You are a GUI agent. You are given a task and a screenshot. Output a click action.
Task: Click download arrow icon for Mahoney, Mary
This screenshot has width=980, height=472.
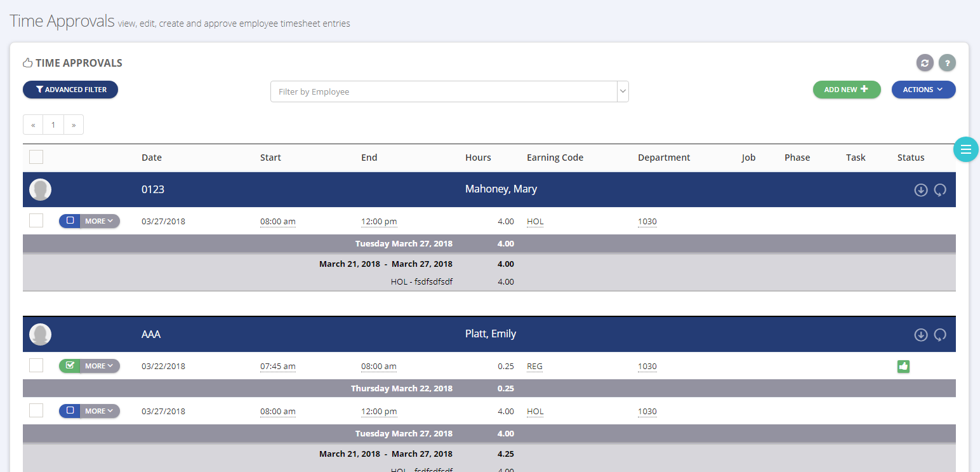[x=921, y=190]
